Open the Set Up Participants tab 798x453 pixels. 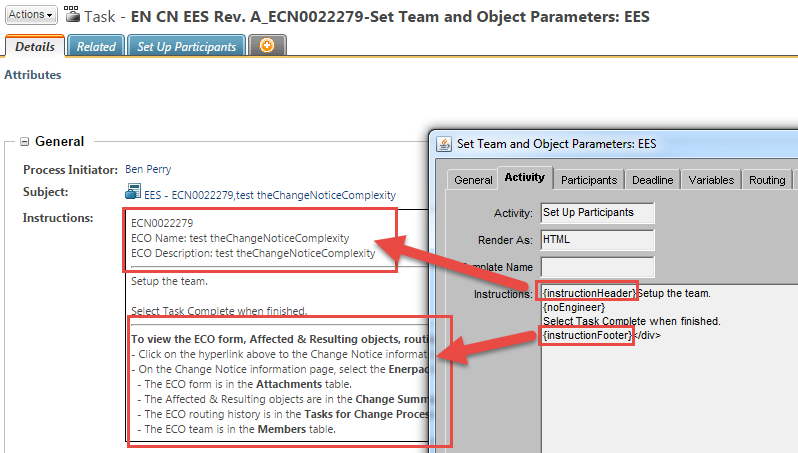coord(186,46)
